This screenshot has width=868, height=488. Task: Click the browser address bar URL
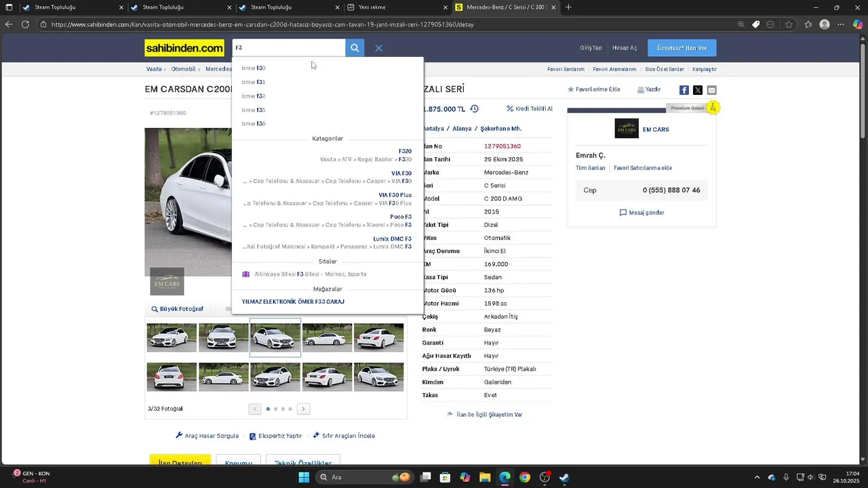coord(262,24)
